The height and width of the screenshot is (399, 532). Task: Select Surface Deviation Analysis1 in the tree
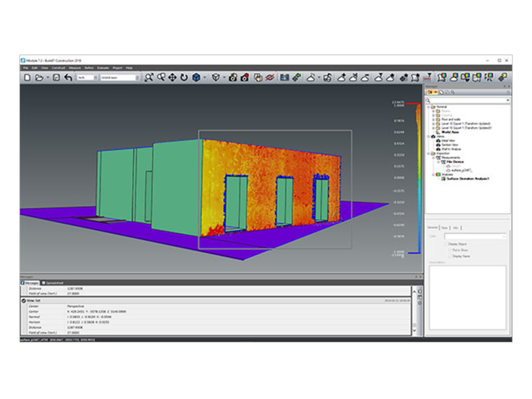point(467,179)
